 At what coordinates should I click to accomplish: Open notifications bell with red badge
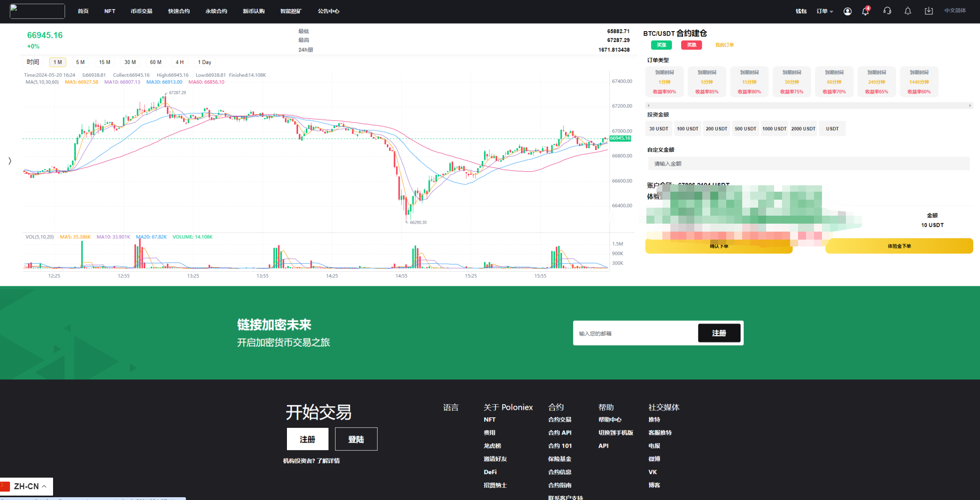pos(865,11)
